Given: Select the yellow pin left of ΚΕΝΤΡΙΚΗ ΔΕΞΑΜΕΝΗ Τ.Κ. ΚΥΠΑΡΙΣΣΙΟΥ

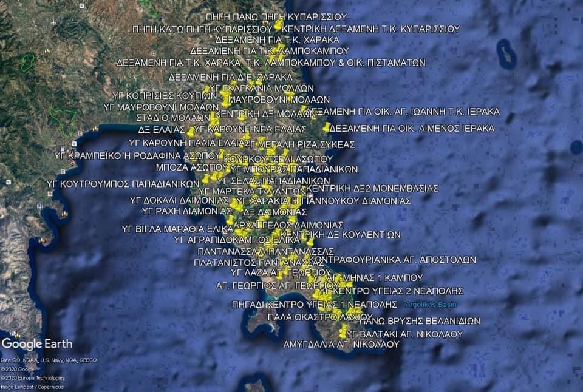Looking at the screenshot, I should click(x=278, y=27).
